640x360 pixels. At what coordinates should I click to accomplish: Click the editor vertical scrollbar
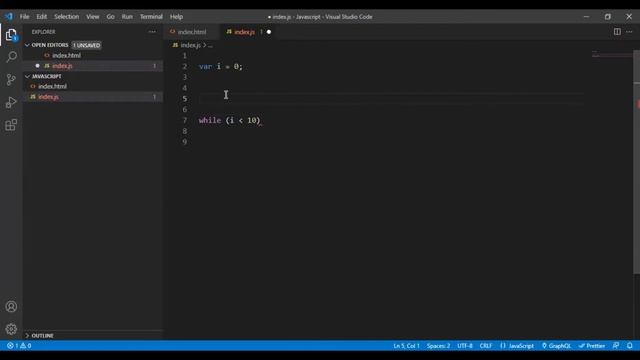click(x=636, y=163)
